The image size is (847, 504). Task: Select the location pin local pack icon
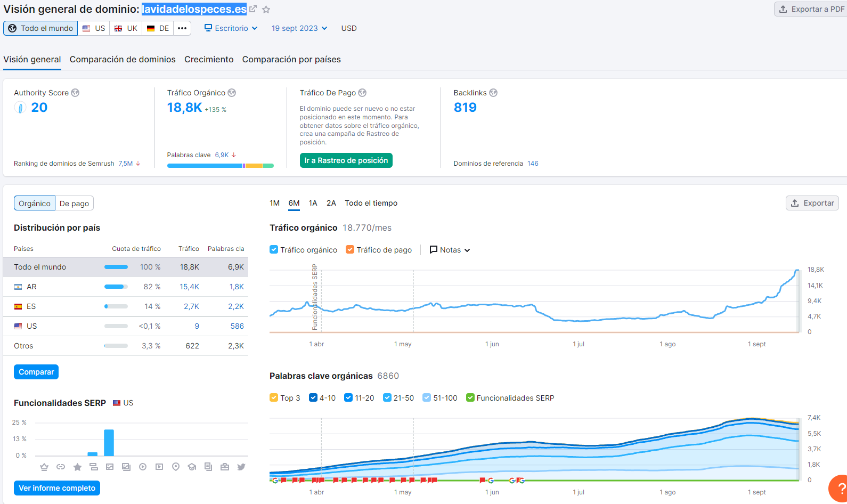pyautogui.click(x=176, y=467)
